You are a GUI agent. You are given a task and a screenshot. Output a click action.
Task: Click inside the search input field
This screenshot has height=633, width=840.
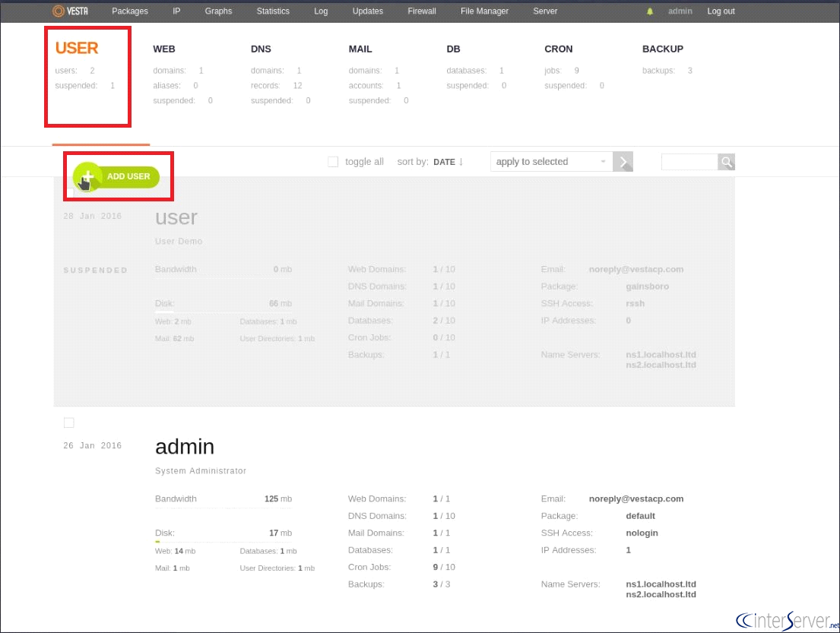pyautogui.click(x=689, y=162)
